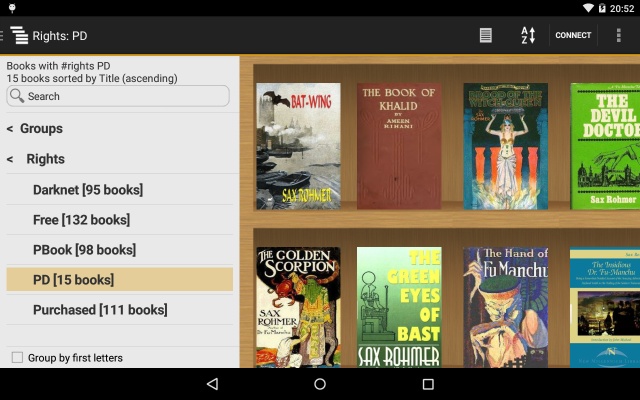Tap the magnifier search icon
This screenshot has height=400, width=640.
[17, 96]
